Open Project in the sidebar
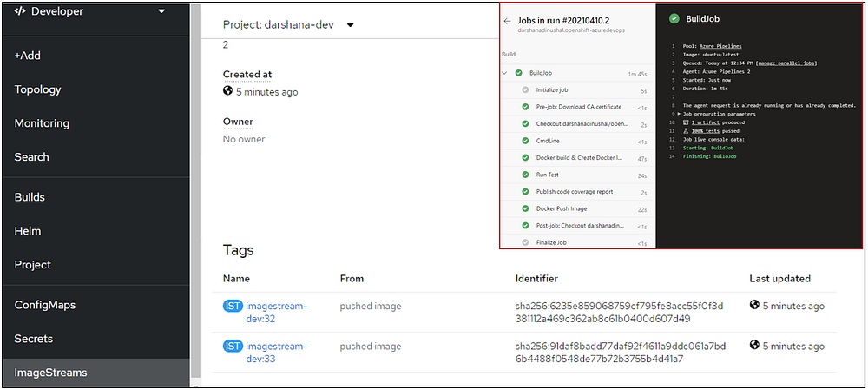Viewport: 868px width, 390px height. click(x=33, y=265)
